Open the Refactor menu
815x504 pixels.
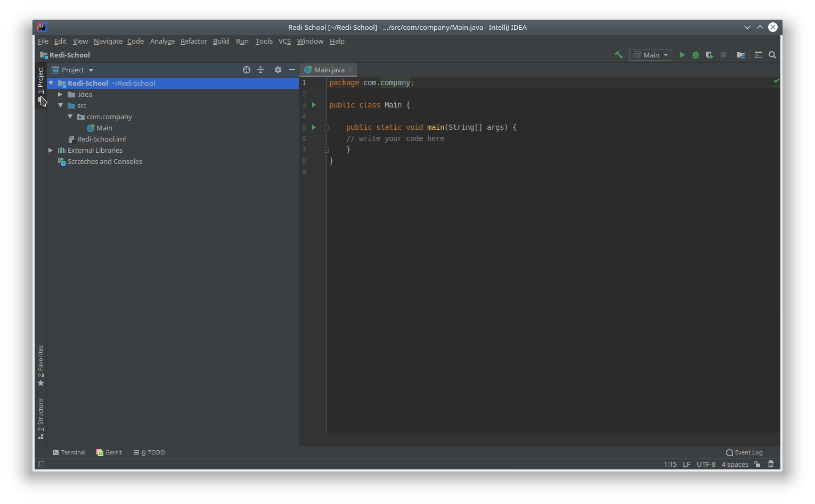coord(194,41)
